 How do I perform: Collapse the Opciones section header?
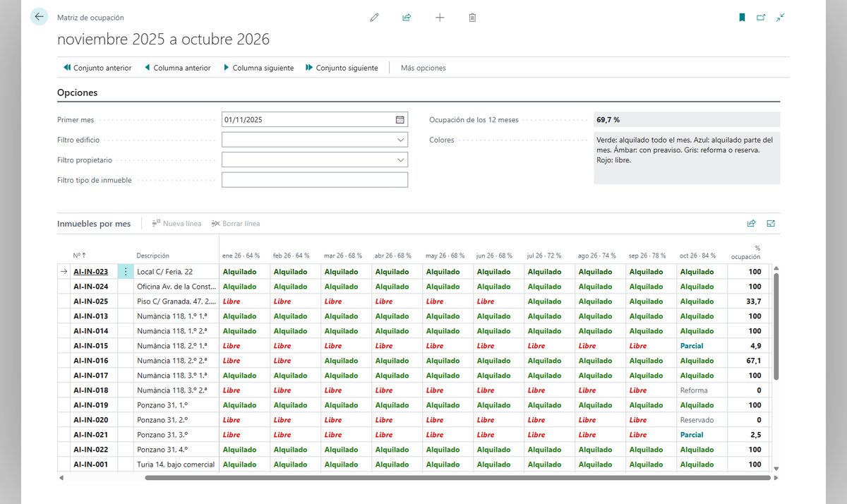pyautogui.click(x=78, y=92)
